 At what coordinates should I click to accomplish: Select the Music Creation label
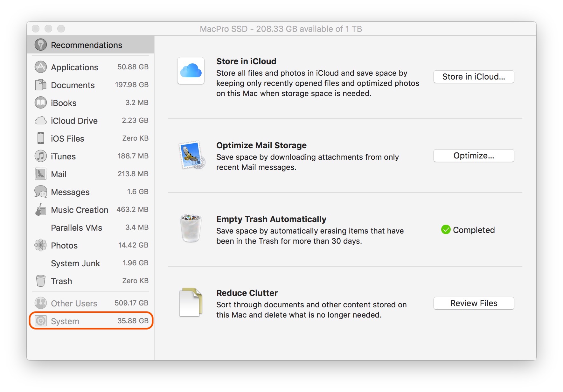click(80, 210)
